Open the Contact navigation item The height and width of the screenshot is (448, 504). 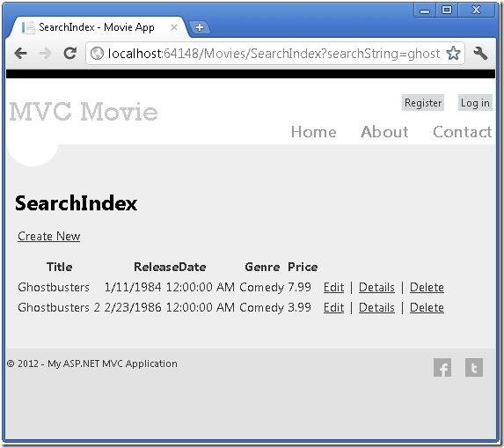coord(462,132)
